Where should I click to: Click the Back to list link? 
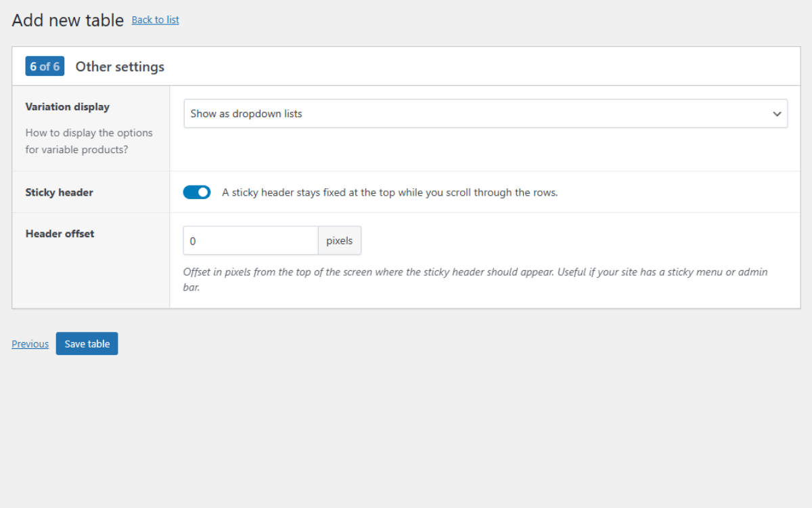[155, 20]
